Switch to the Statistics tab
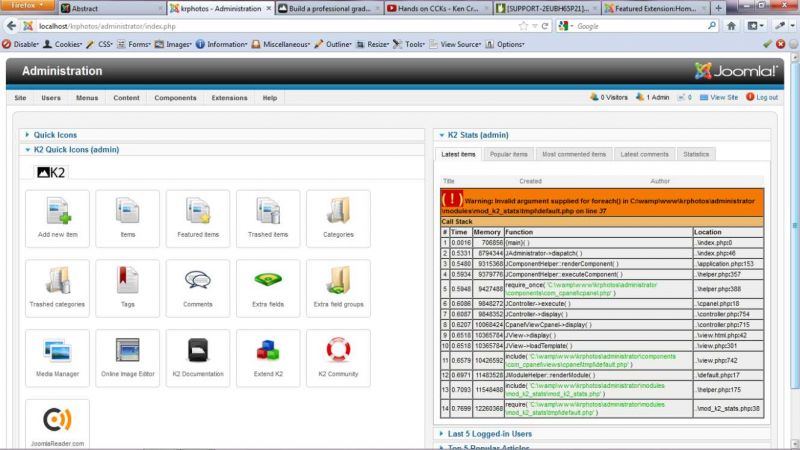This screenshot has height=450, width=800. pyautogui.click(x=696, y=154)
